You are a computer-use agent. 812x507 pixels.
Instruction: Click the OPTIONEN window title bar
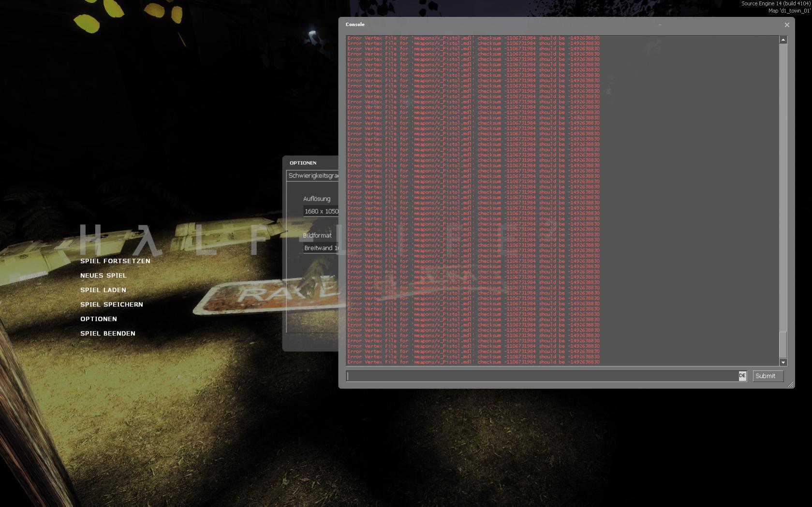(x=310, y=163)
